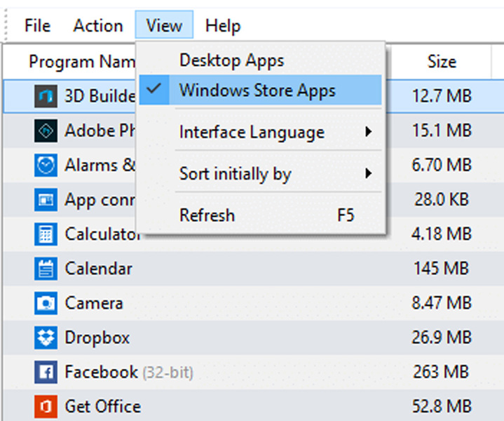Select the Get Office row name

(103, 406)
